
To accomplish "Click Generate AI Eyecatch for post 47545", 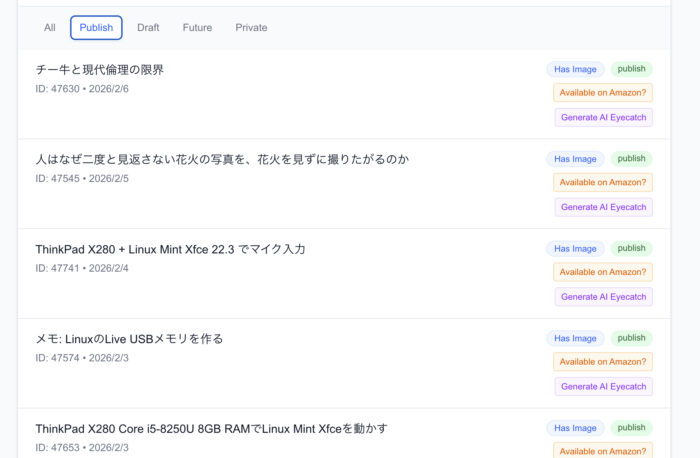I will point(603,207).
